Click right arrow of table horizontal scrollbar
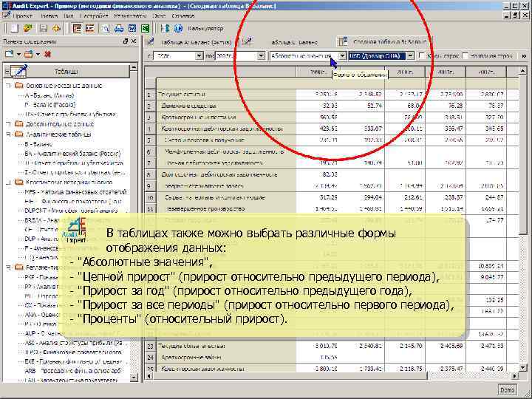Viewport: 532px width, 399px height. point(515,376)
